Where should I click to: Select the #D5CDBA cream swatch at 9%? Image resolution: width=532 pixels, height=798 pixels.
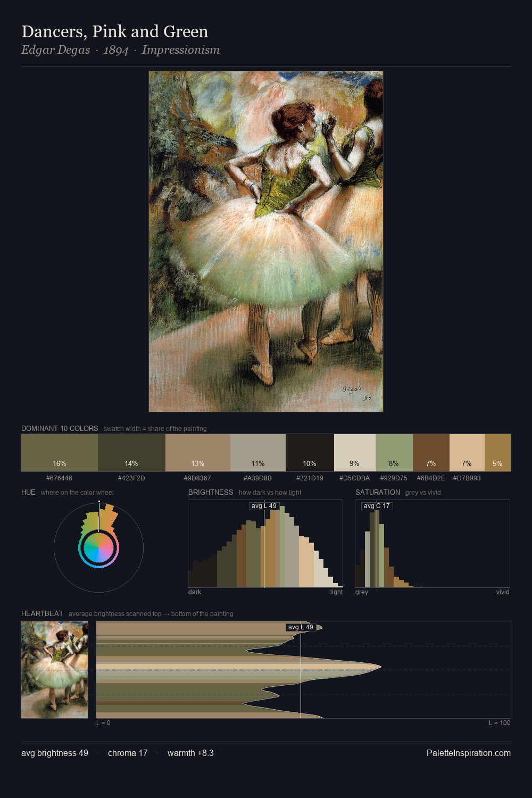tap(355, 453)
